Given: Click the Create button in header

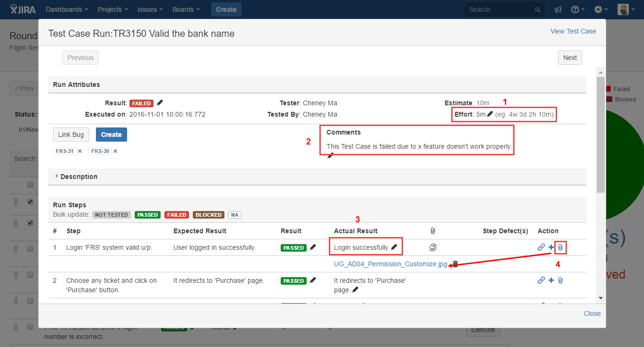Looking at the screenshot, I should 226,9.
